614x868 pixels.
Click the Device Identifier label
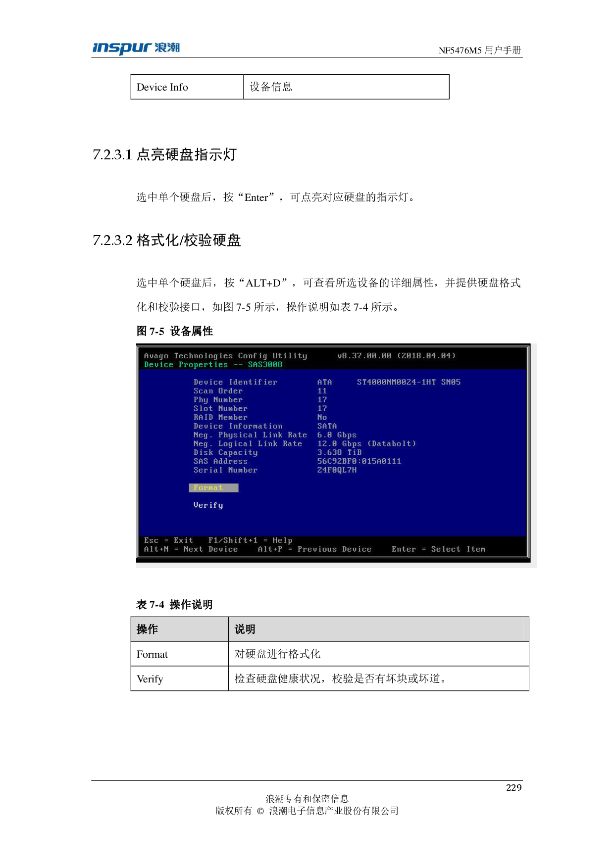[x=235, y=382]
